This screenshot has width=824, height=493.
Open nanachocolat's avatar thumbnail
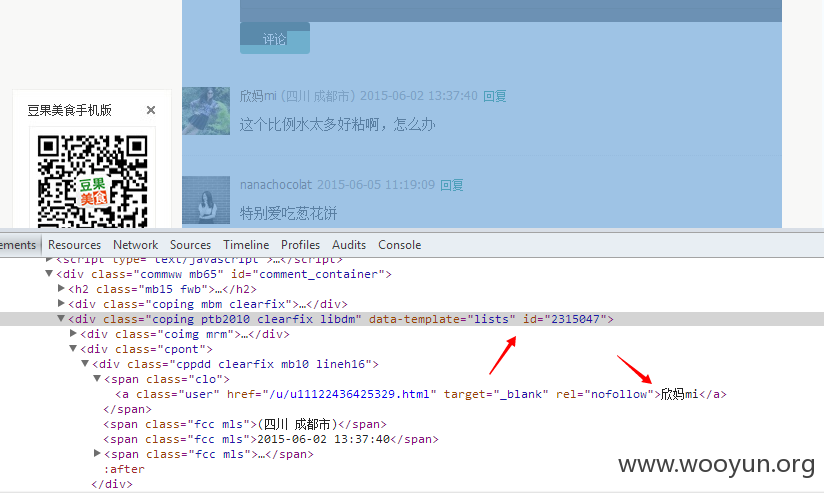[206, 201]
